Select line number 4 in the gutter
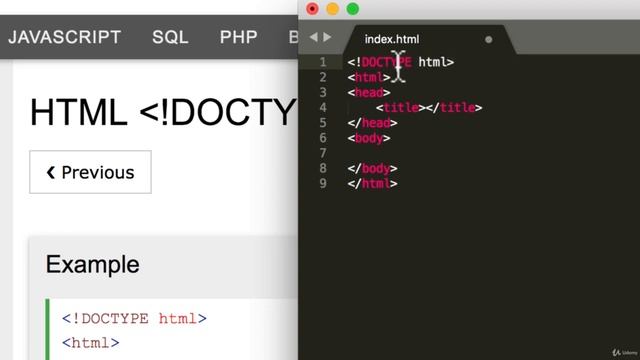This screenshot has width=640, height=360. tap(323, 107)
